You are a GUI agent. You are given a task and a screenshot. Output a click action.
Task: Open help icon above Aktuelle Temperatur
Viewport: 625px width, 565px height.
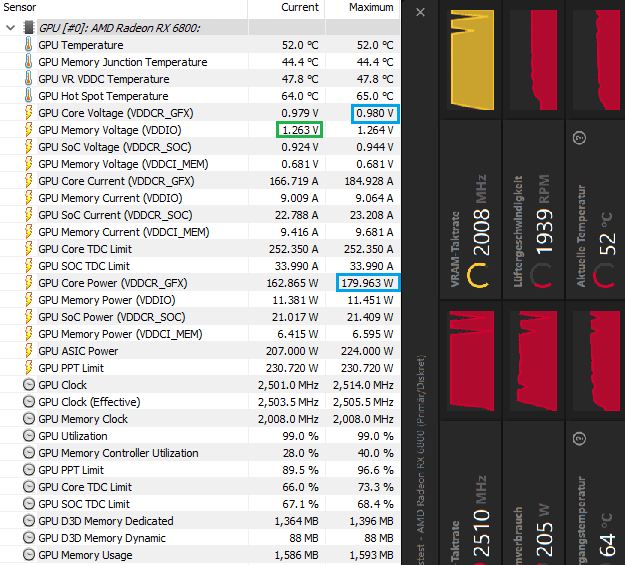click(579, 138)
